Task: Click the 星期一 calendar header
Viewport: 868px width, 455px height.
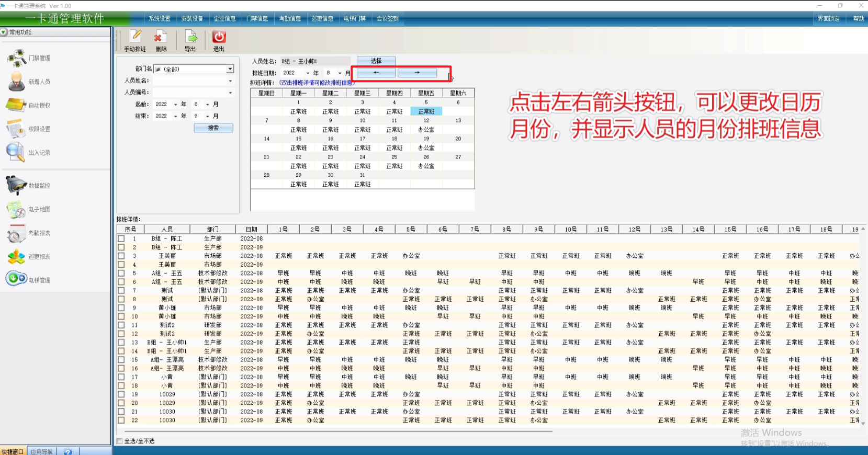Action: point(299,93)
